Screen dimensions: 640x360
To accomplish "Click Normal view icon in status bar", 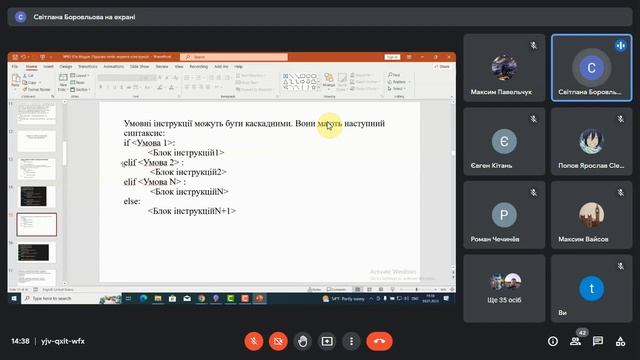I will click(357, 289).
